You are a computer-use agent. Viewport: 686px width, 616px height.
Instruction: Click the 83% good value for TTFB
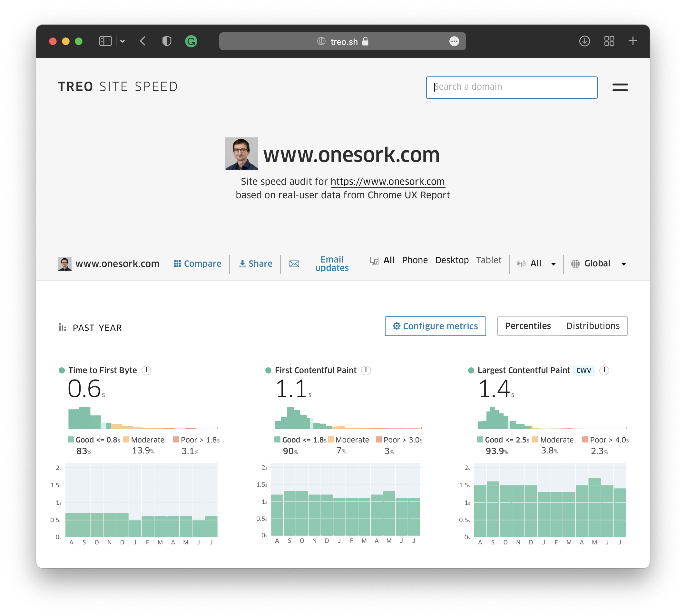(x=83, y=451)
